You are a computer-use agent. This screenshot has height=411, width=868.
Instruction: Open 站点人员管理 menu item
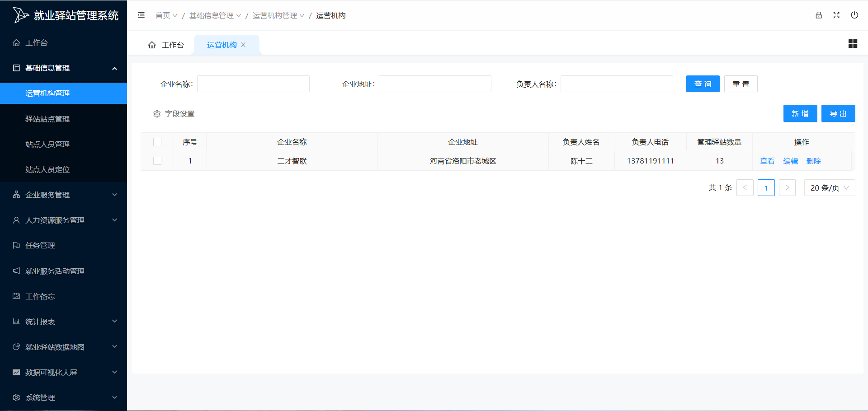coord(63,144)
